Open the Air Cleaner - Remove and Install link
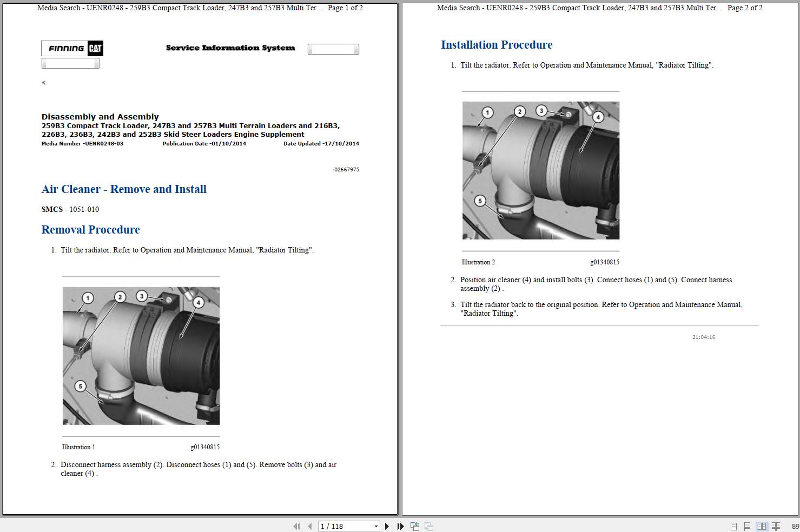The width and height of the screenshot is (800, 532). click(124, 189)
